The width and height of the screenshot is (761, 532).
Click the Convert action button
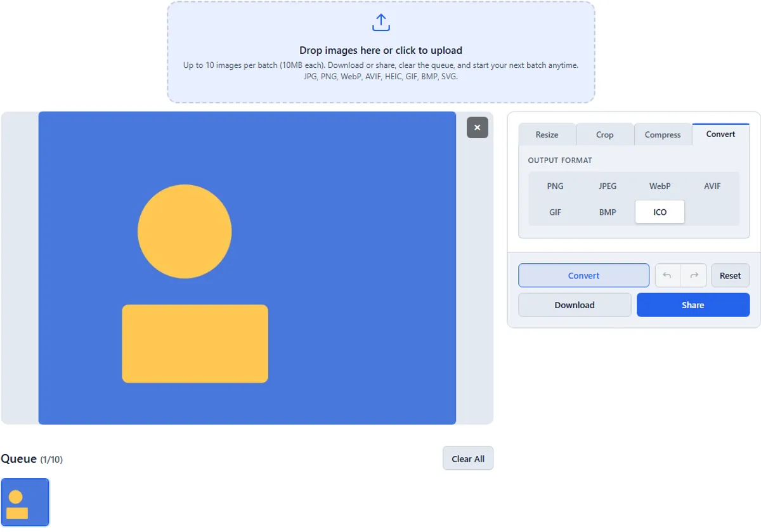[584, 276]
